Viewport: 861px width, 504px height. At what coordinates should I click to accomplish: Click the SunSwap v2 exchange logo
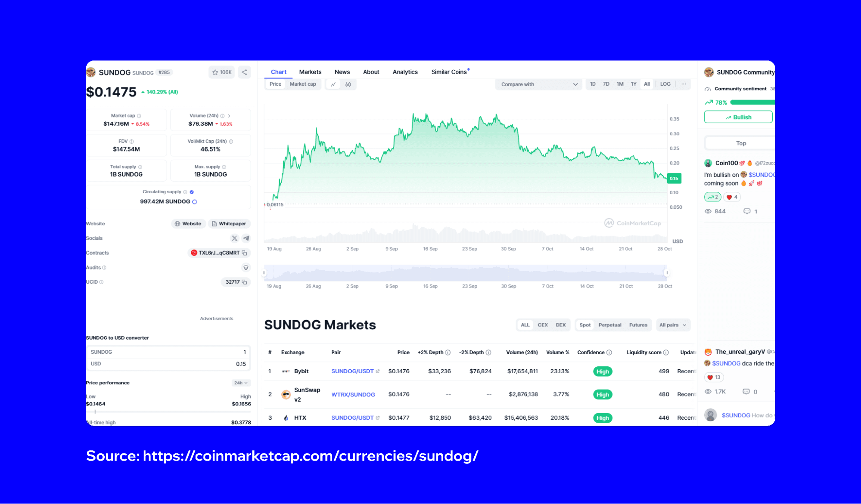(286, 394)
